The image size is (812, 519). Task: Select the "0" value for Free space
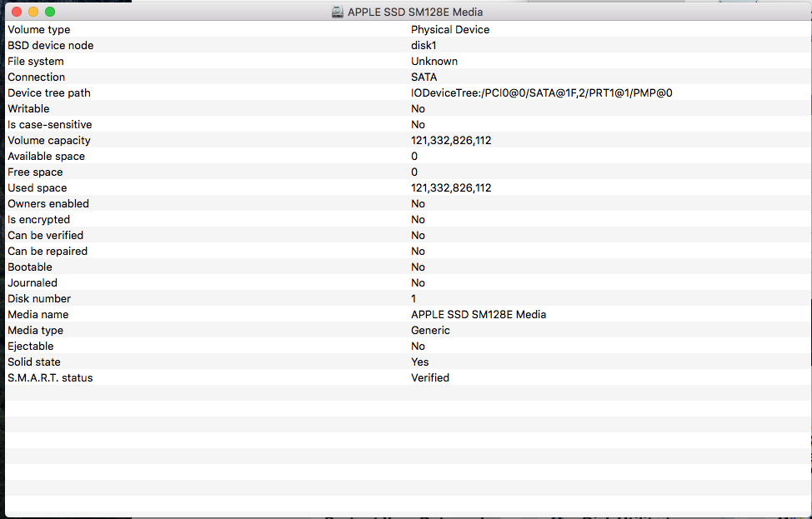pyautogui.click(x=414, y=172)
